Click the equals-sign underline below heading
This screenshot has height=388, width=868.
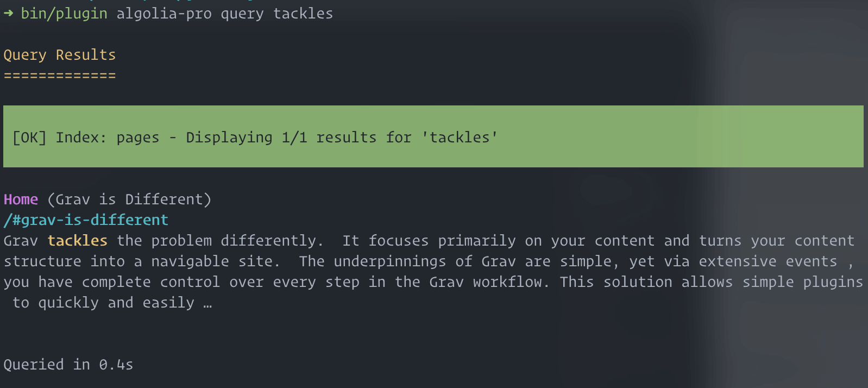pyautogui.click(x=60, y=76)
